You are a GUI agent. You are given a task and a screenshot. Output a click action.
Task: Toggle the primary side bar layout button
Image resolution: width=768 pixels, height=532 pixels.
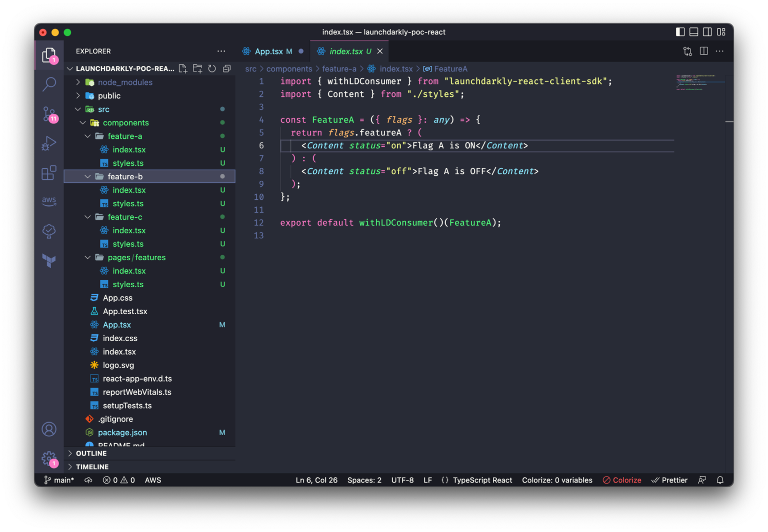pyautogui.click(x=680, y=32)
